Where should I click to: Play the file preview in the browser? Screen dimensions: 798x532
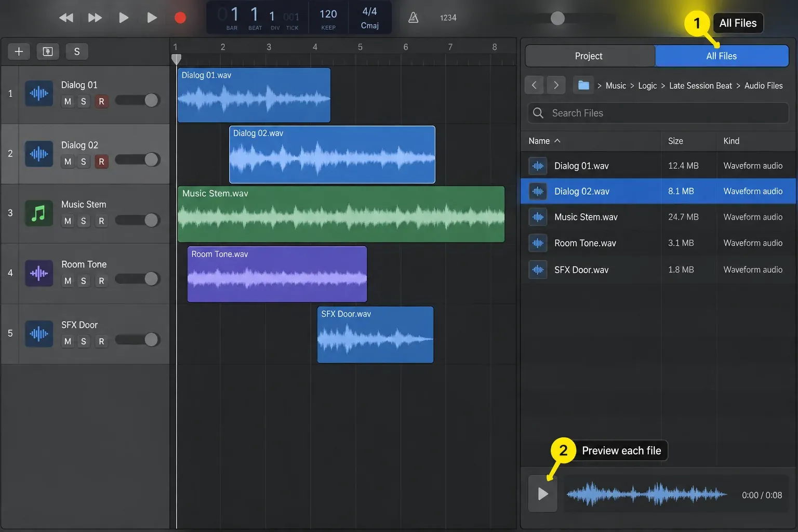[543, 494]
